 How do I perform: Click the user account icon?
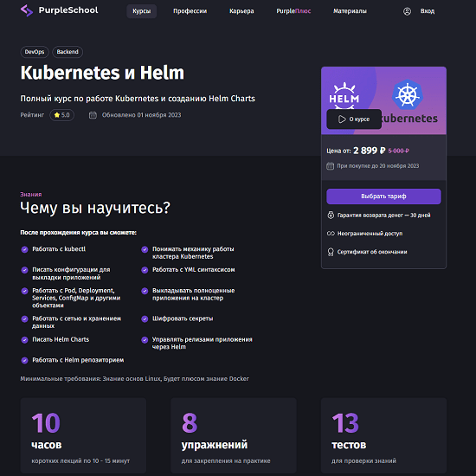[407, 11]
